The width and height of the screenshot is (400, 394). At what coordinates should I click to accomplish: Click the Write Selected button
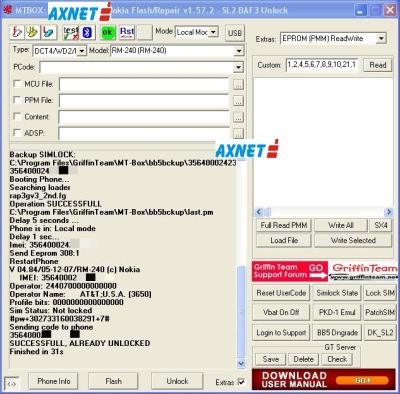coord(353,240)
